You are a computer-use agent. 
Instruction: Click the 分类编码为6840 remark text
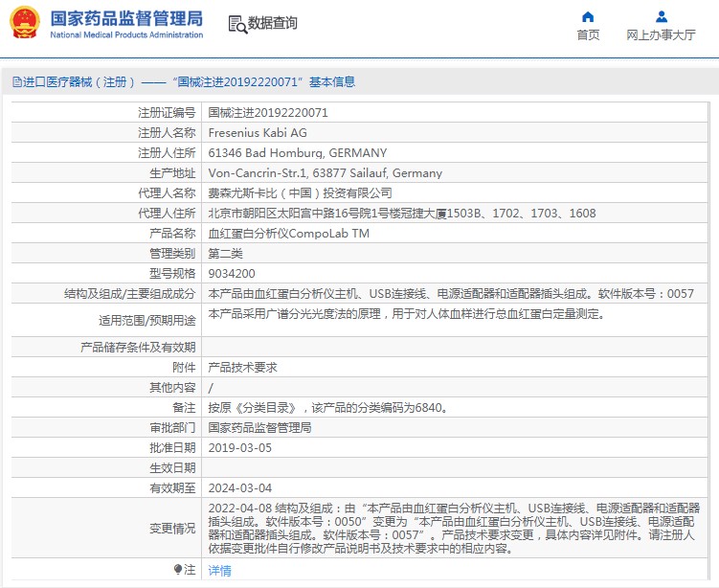[327, 408]
